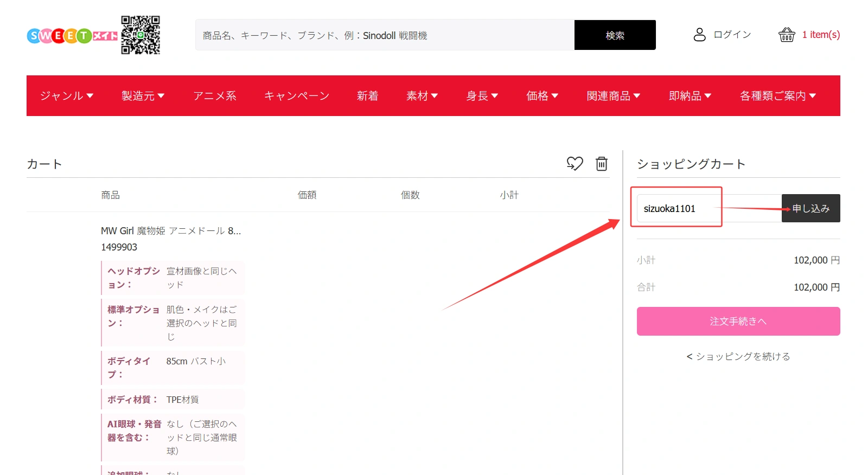Screen dimensions: 868x475
Task: Click the SWEET Mate site logo
Action: click(x=72, y=36)
